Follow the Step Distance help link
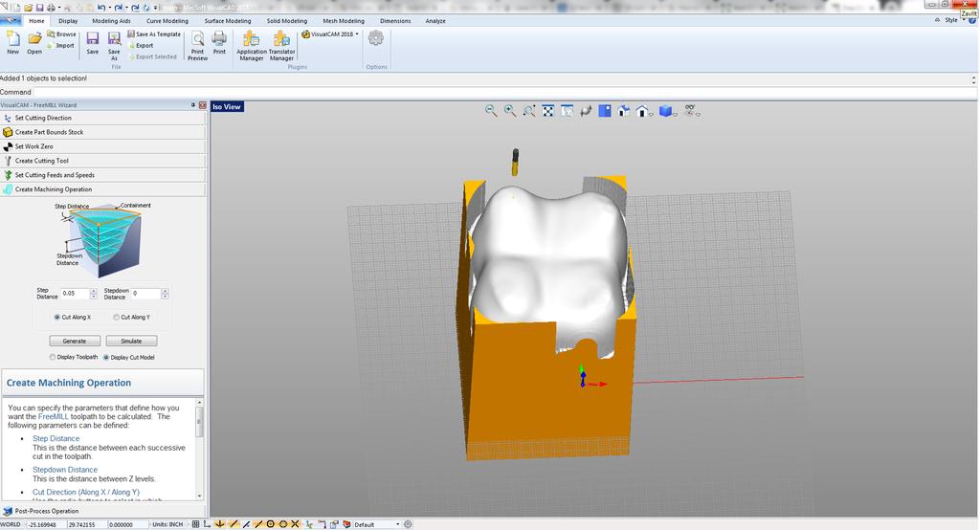 pos(56,439)
